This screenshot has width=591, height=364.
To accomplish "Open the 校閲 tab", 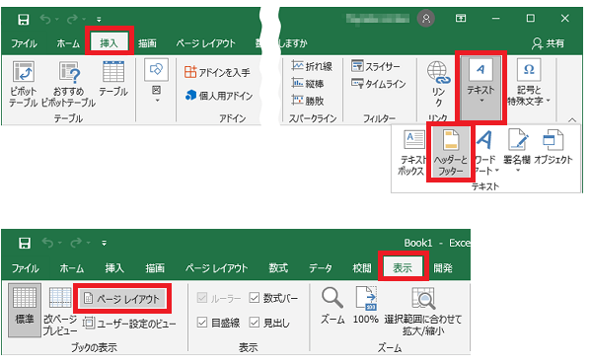I will point(362,268).
